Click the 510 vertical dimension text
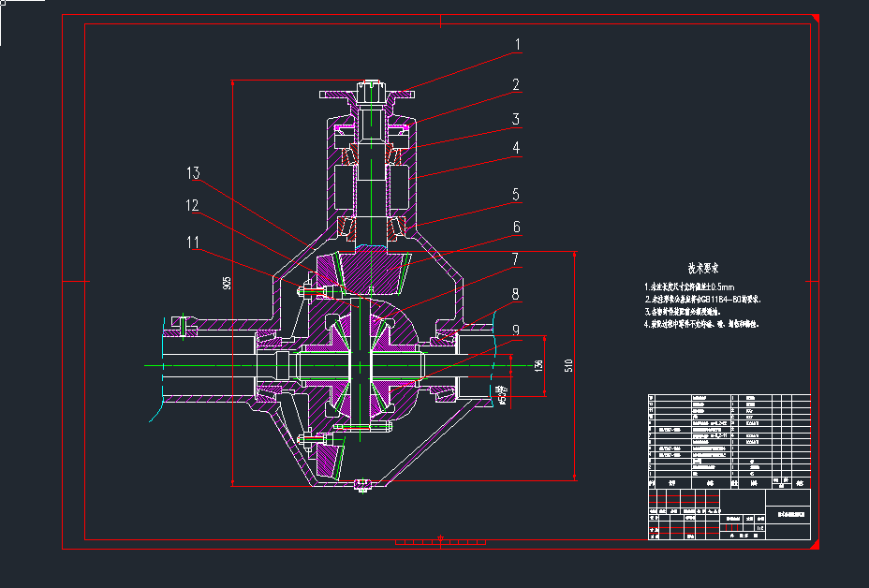 pos(568,365)
